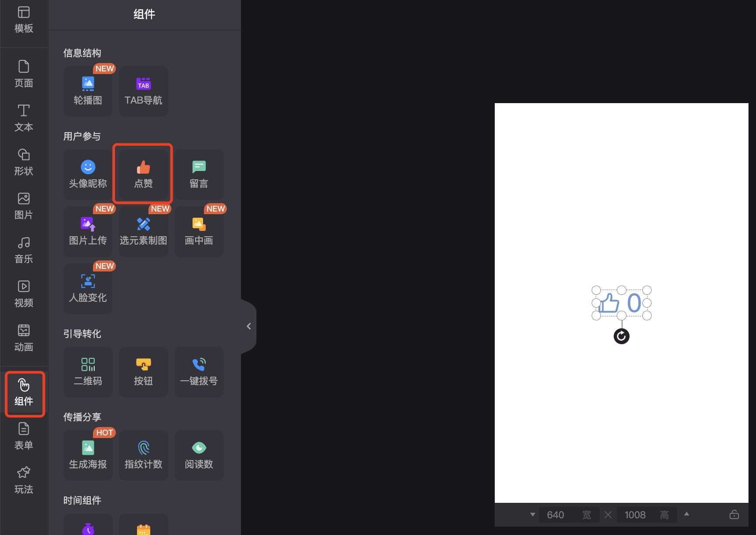
Task: Add the 头像昵称 avatar nickname component
Action: (88, 175)
